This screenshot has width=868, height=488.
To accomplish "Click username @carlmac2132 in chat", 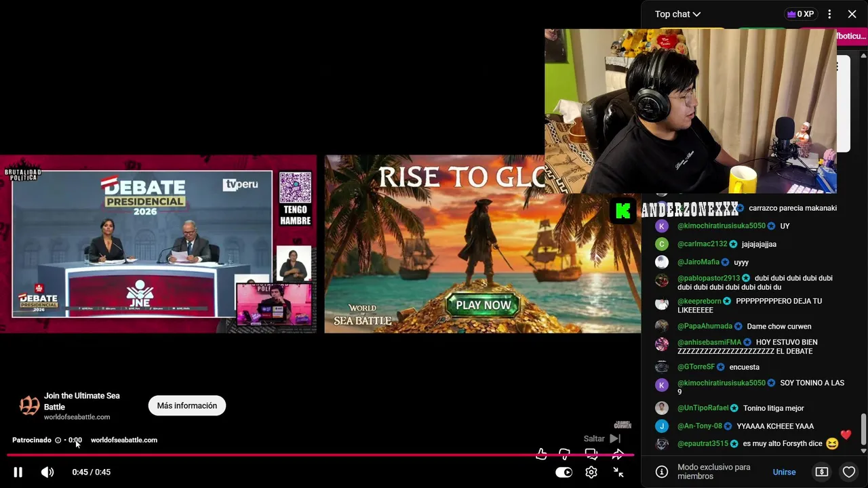I will (702, 244).
